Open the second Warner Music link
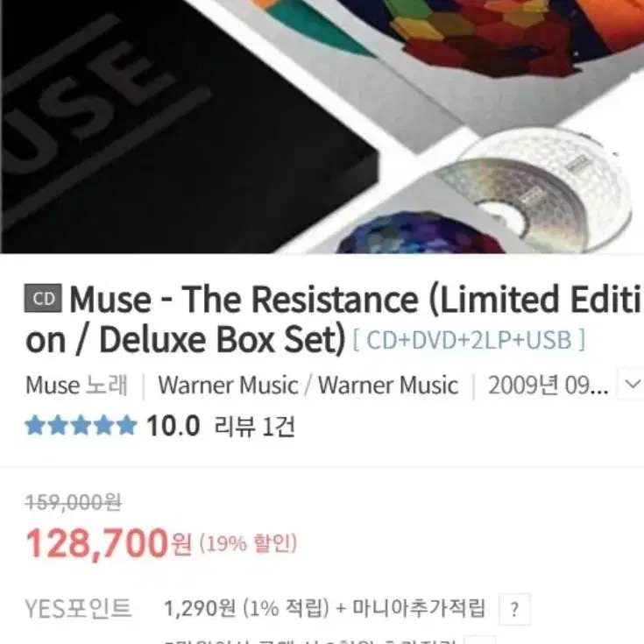Screen dimensions: 644x644 [x=388, y=386]
